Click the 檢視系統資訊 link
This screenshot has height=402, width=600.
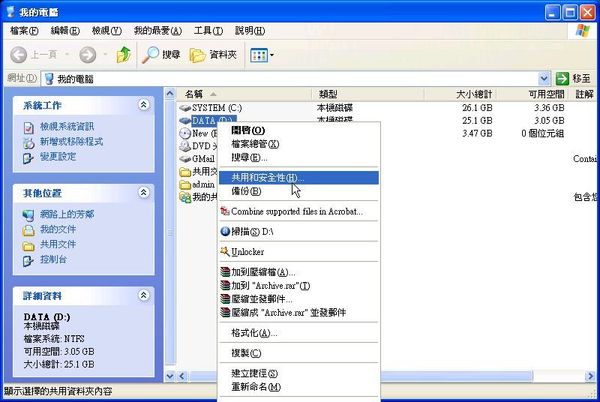pos(67,127)
